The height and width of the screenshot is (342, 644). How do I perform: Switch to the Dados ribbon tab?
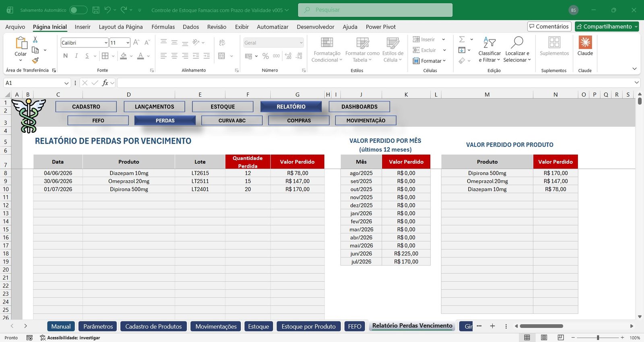(191, 27)
